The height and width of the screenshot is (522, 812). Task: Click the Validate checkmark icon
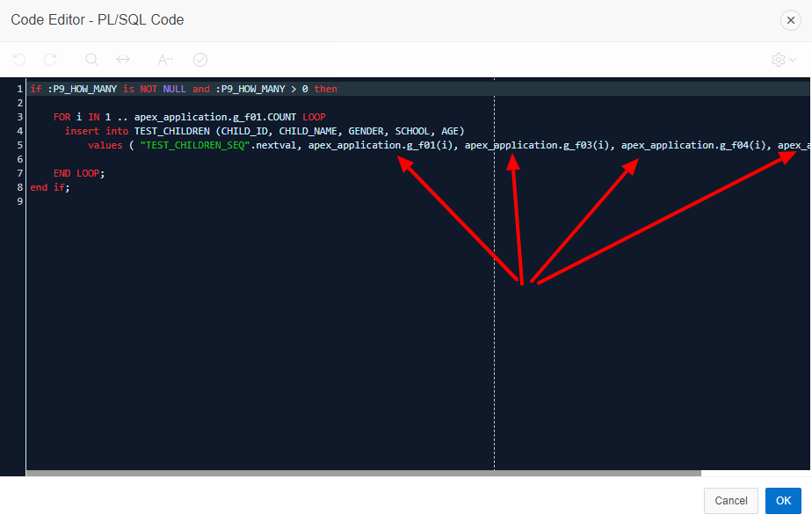(x=200, y=60)
